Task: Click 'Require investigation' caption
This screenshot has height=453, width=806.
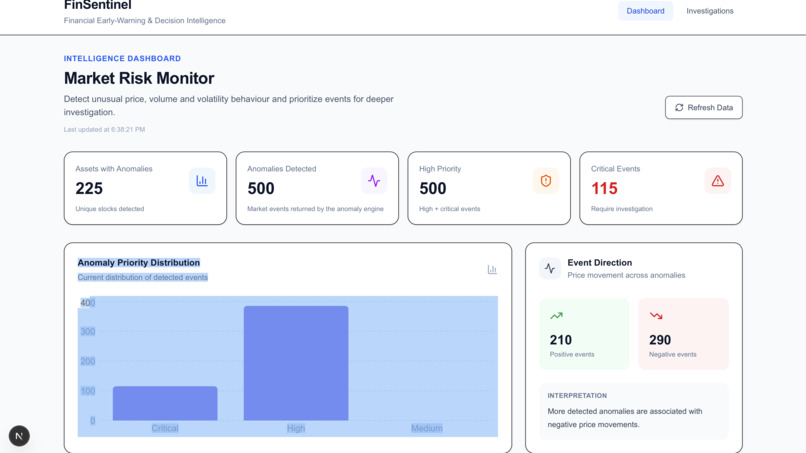Action: coord(621,209)
